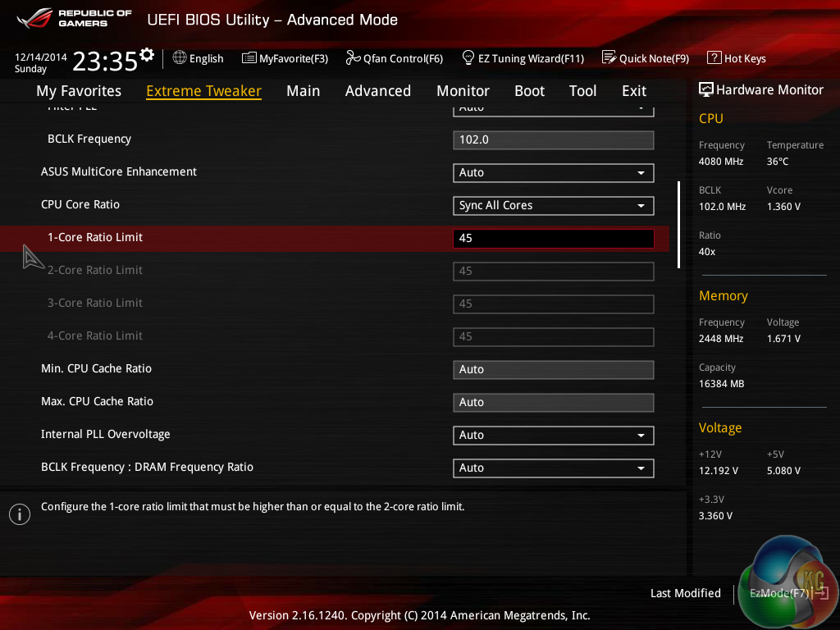Show Hot Keys list
Screen dimensions: 840x630
(x=745, y=58)
